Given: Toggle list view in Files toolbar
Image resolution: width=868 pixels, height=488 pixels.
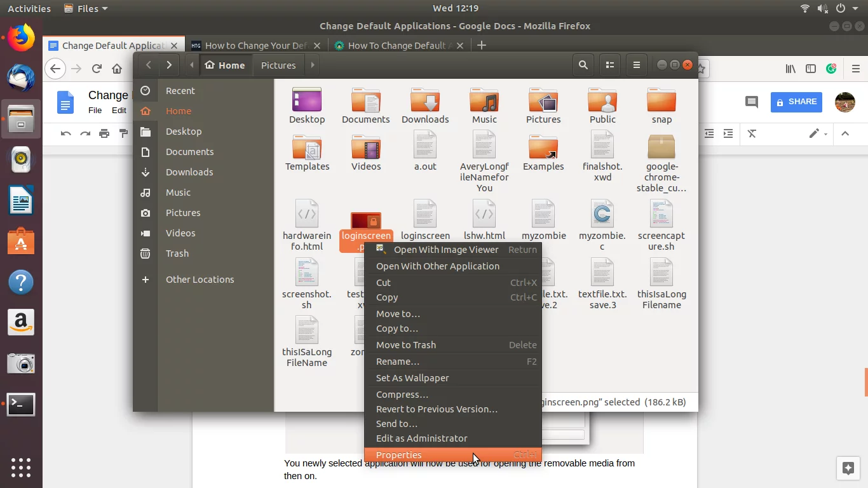Looking at the screenshot, I should click(610, 65).
